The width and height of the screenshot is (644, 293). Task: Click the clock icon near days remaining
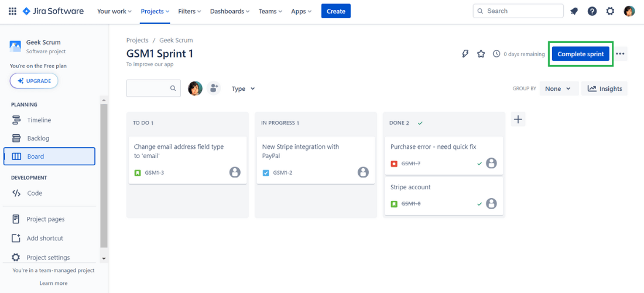point(496,54)
